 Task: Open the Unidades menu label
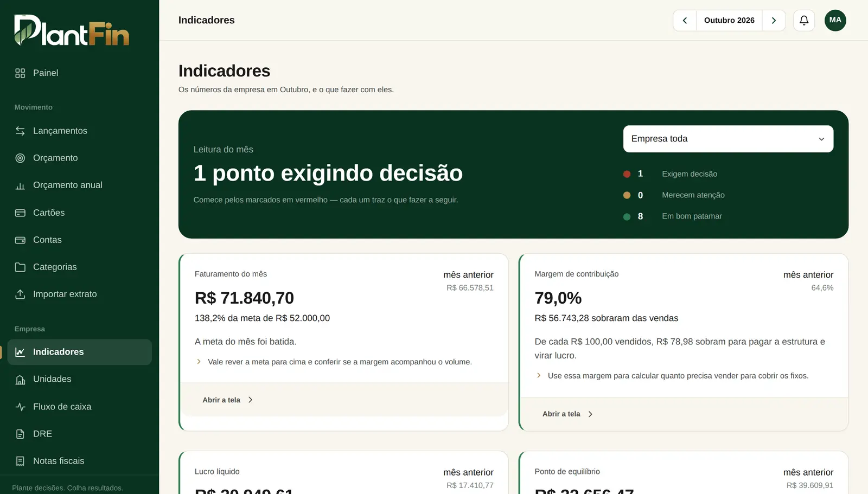(x=52, y=379)
